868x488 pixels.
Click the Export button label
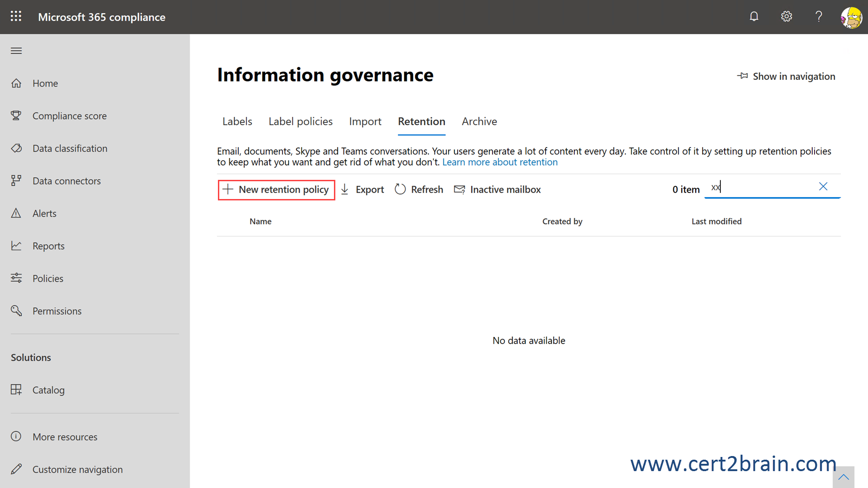click(370, 189)
